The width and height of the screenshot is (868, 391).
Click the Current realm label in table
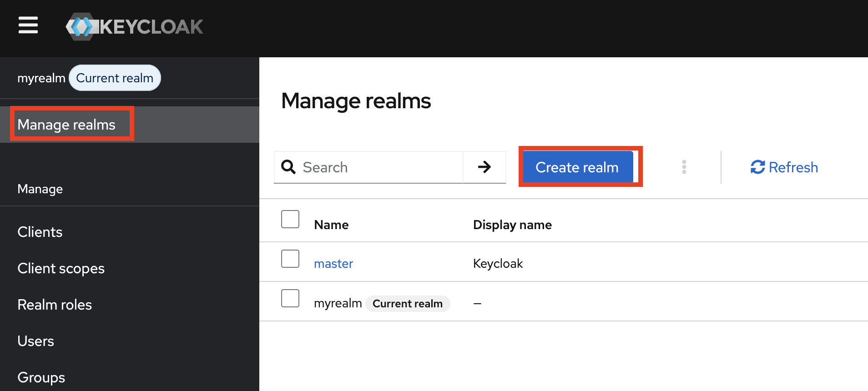[x=408, y=303]
